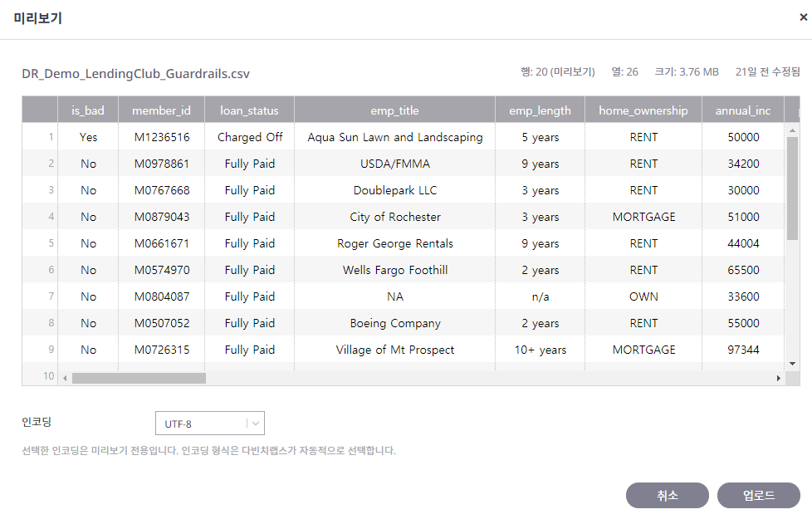Click the Aqua Sun Lawn and Landscaping cell
The height and width of the screenshot is (529, 812).
(x=394, y=137)
